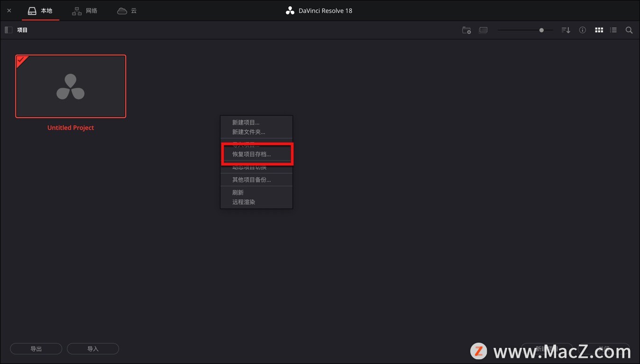640x364 pixels.
Task: Select the 本地 local tab
Action: tap(40, 10)
